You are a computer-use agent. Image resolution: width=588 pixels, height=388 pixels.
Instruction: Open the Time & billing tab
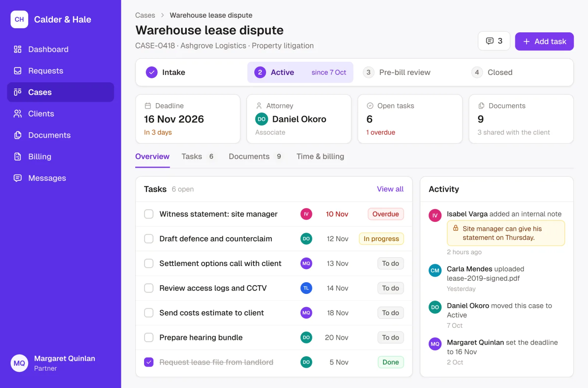coord(320,157)
